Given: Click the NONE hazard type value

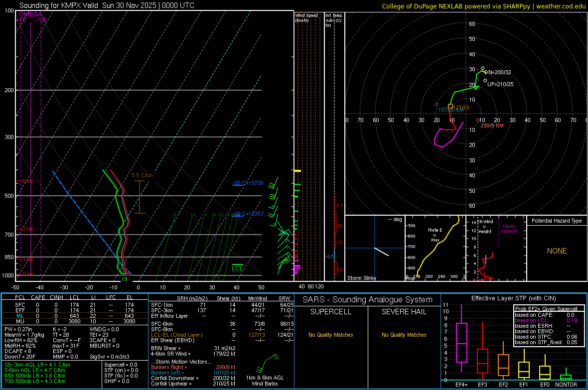Looking at the screenshot, I should coord(557,251).
